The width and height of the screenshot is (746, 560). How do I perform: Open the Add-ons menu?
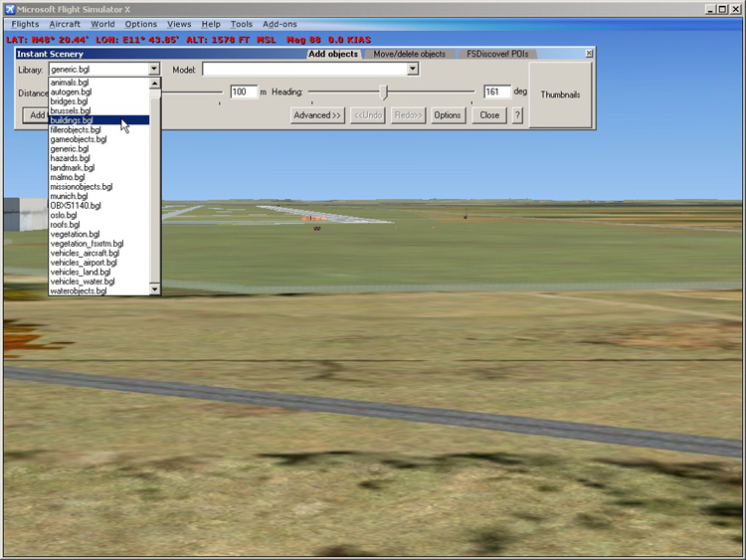click(x=280, y=24)
